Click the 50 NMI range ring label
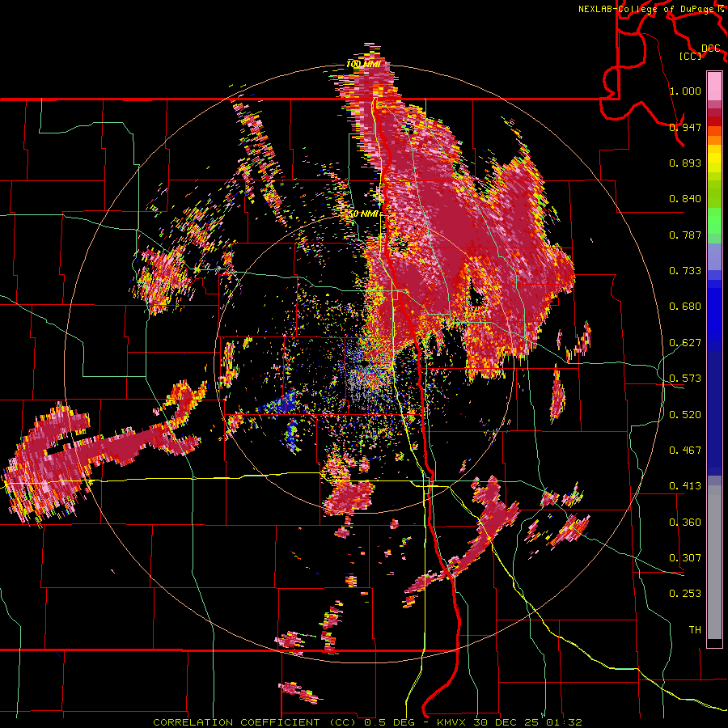The height and width of the screenshot is (728, 728). pyautogui.click(x=364, y=214)
